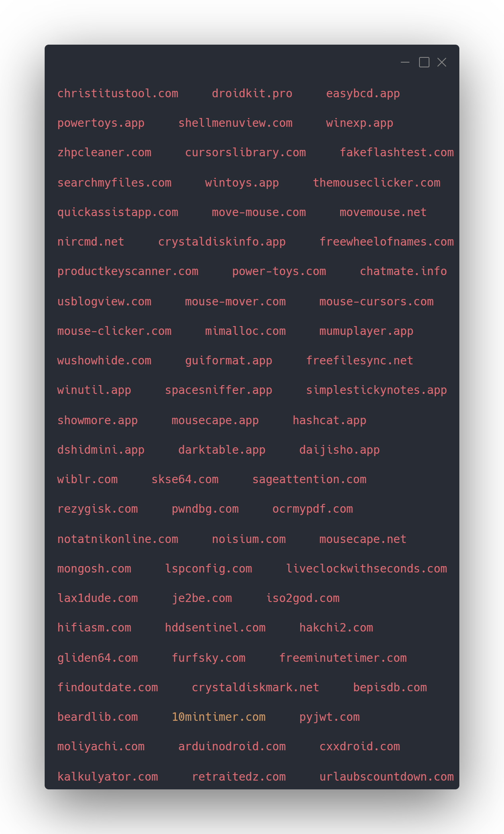
Task: Minimize the window
Action: point(405,62)
